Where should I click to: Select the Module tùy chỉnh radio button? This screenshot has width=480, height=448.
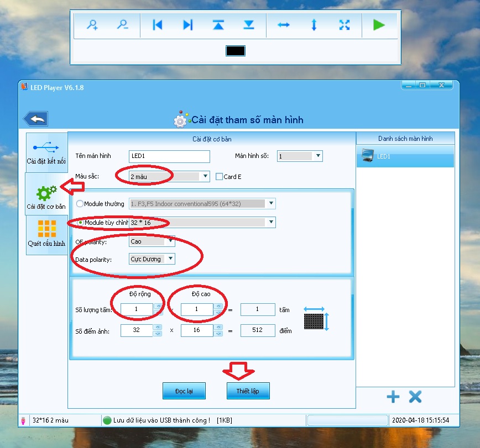pyautogui.click(x=80, y=223)
